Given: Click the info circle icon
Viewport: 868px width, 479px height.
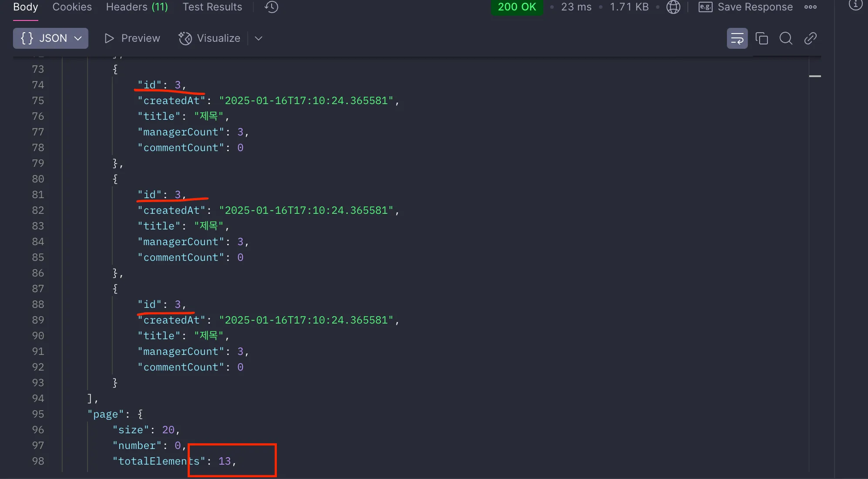Looking at the screenshot, I should [855, 5].
